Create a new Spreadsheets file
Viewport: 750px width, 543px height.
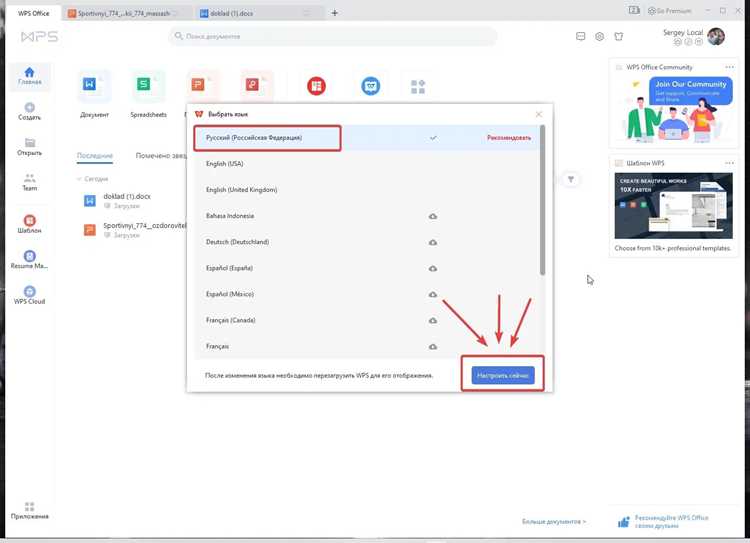[x=148, y=95]
